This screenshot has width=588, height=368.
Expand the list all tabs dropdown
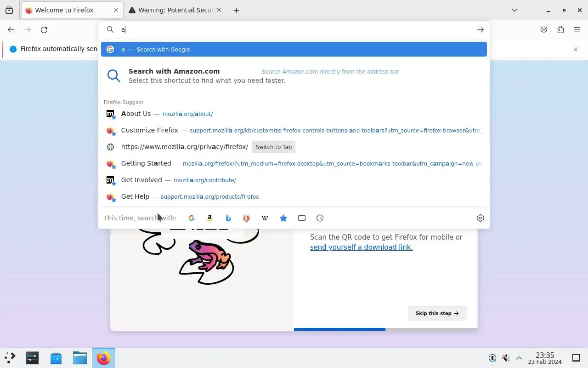click(x=514, y=10)
